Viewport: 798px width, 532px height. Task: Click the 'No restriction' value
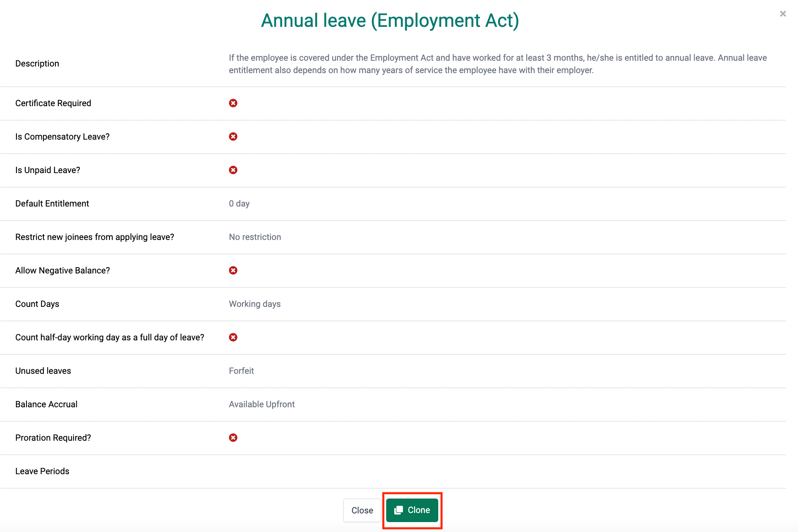coord(255,237)
